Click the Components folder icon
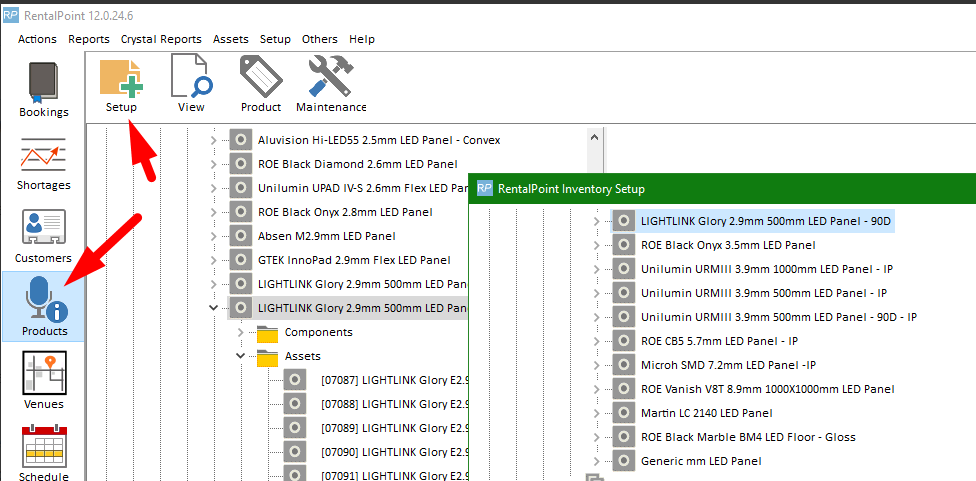 pyautogui.click(x=267, y=333)
